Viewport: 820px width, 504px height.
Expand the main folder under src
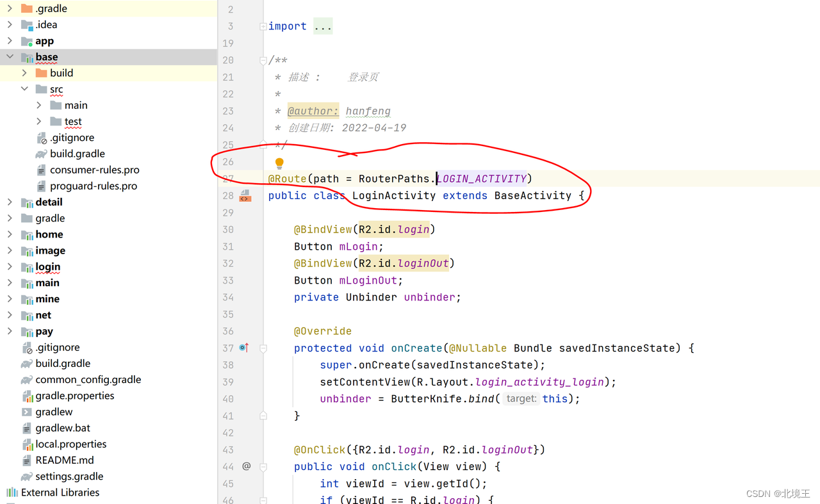(x=39, y=105)
